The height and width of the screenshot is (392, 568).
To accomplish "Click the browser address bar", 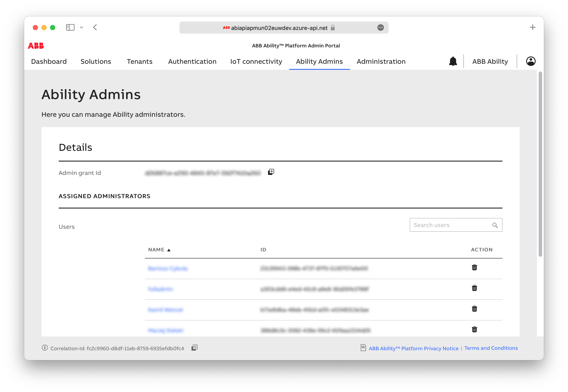I will [x=284, y=28].
